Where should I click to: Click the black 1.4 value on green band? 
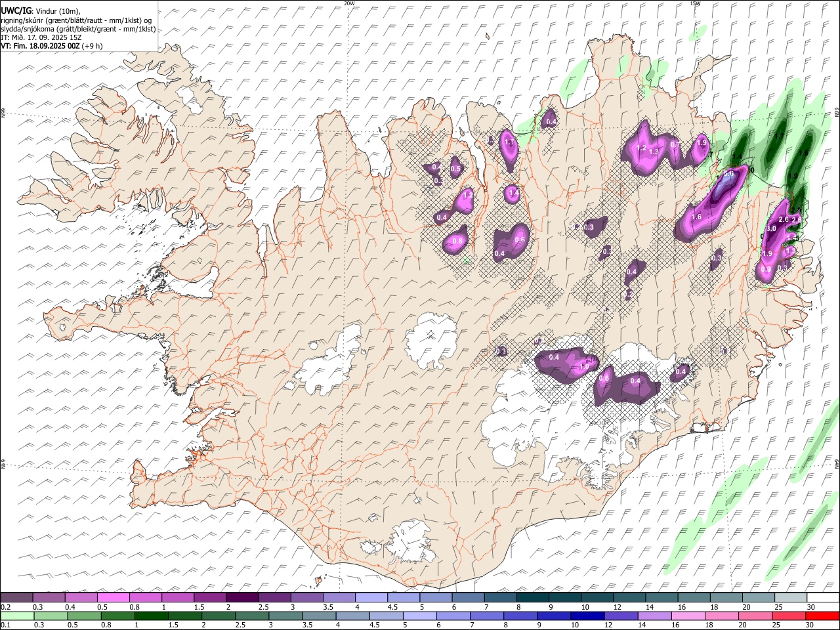(737, 156)
